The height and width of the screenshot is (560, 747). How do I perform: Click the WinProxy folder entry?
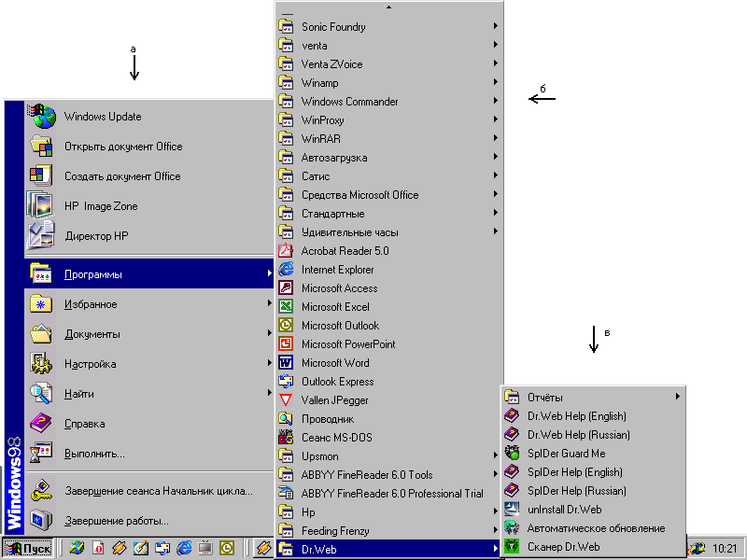tap(388, 120)
